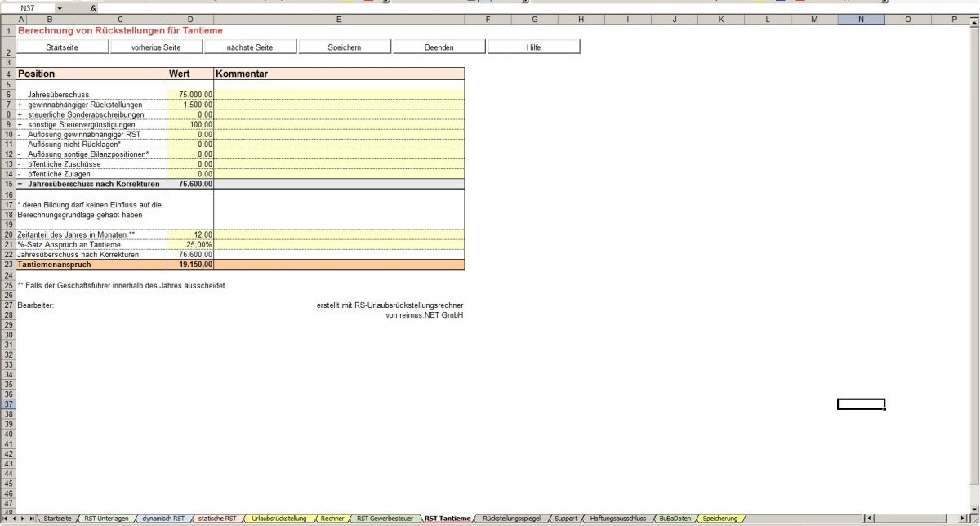Click the Wert header cell

pos(190,74)
